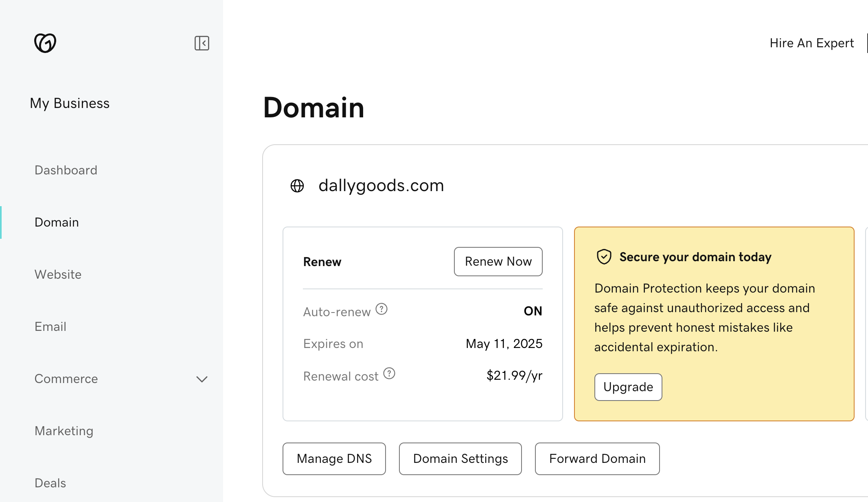Open the Marketing section
The width and height of the screenshot is (868, 502).
point(64,431)
